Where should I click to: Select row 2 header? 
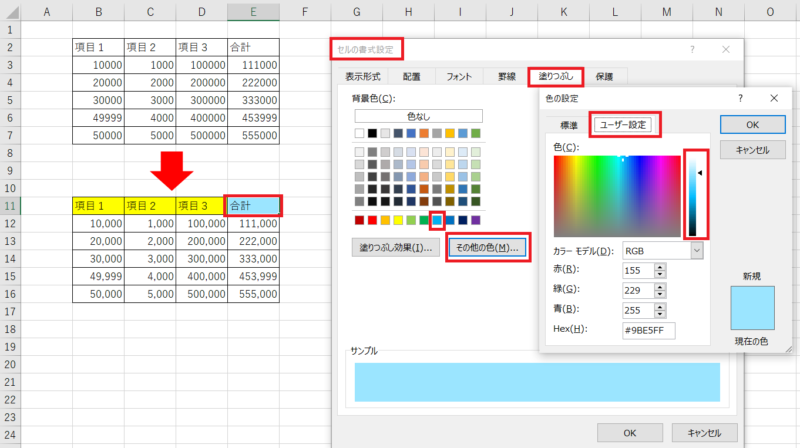tap(10, 47)
